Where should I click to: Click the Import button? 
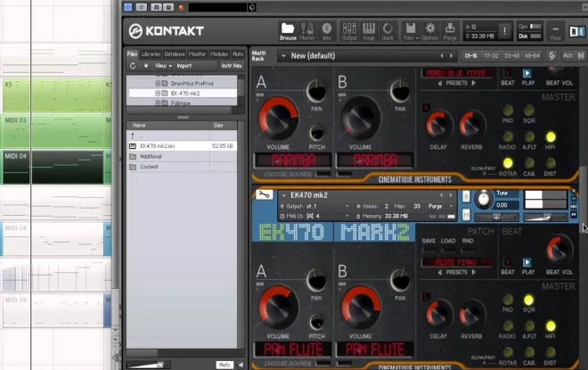click(x=184, y=66)
